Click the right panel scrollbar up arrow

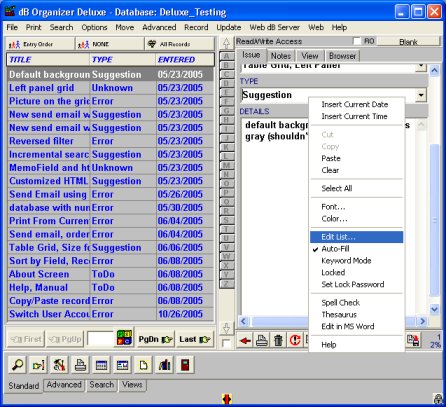434,70
